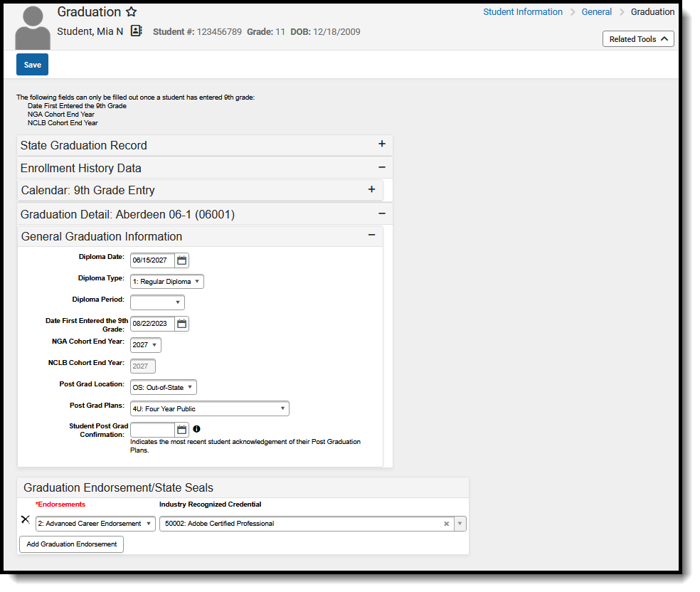The height and width of the screenshot is (592, 700).
Task: Click the Save button
Action: tap(31, 64)
